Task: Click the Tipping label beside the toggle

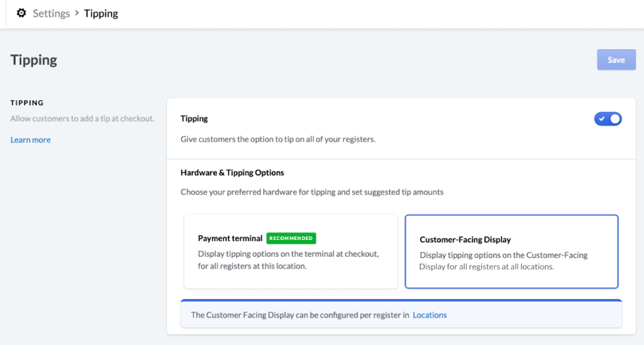Action: coord(194,119)
